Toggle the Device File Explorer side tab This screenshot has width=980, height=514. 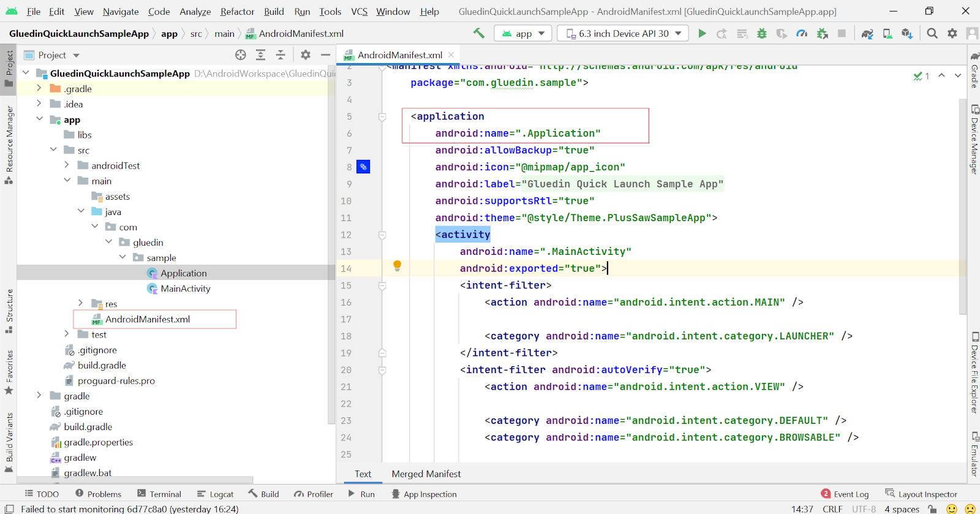coord(974,373)
